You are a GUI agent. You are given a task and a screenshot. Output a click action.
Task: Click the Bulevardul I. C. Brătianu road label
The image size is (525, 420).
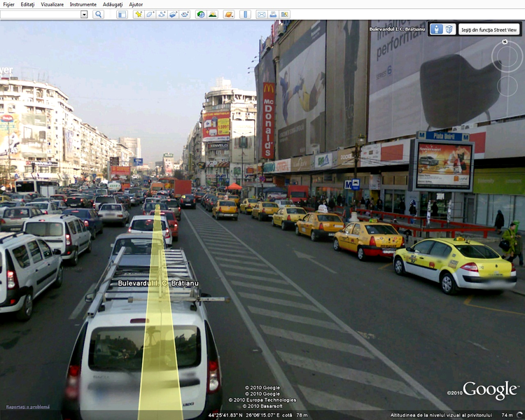[158, 283]
